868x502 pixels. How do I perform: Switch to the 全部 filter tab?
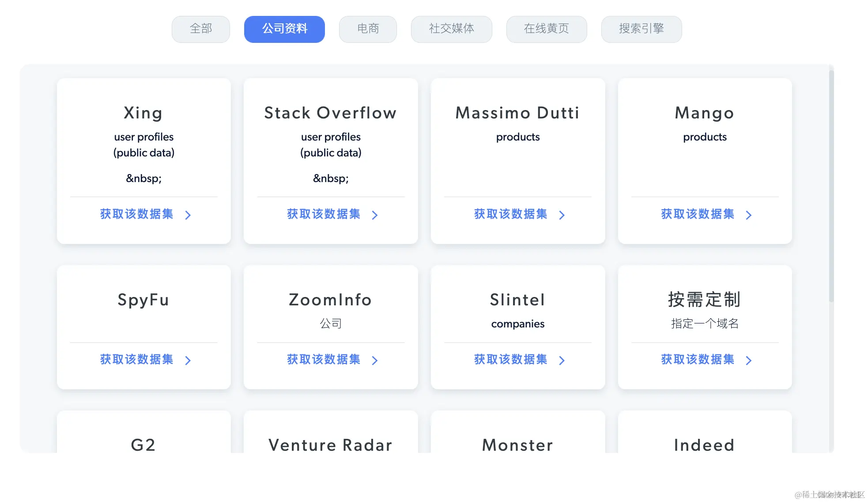201,29
